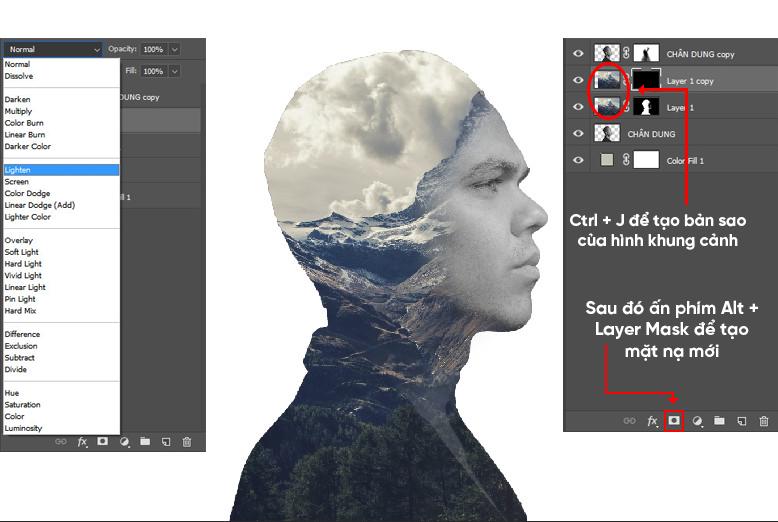
Task: Choose Hard Mix blend mode
Action: [61, 311]
